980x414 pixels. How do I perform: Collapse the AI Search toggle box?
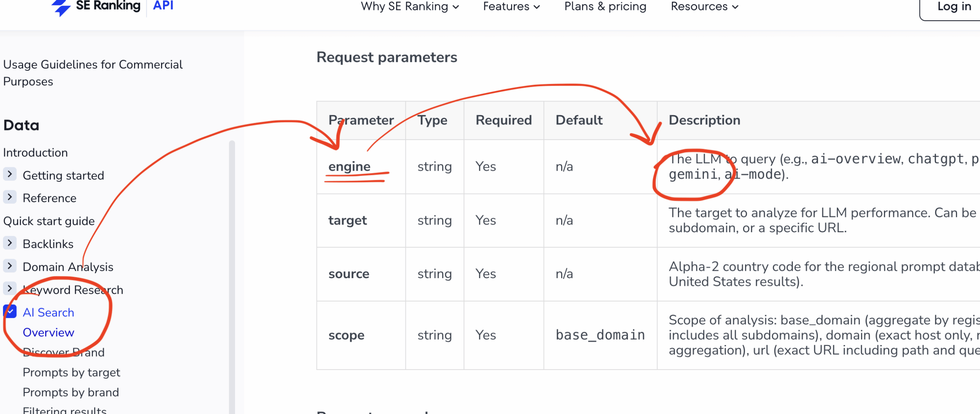click(10, 312)
